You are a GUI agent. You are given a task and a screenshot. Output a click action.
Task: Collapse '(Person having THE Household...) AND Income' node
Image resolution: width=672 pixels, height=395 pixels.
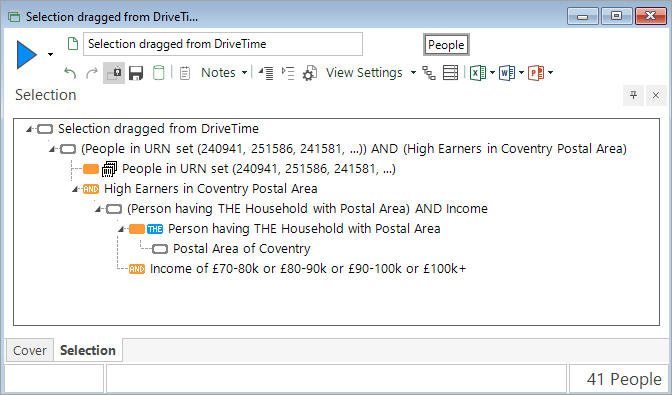(x=98, y=209)
